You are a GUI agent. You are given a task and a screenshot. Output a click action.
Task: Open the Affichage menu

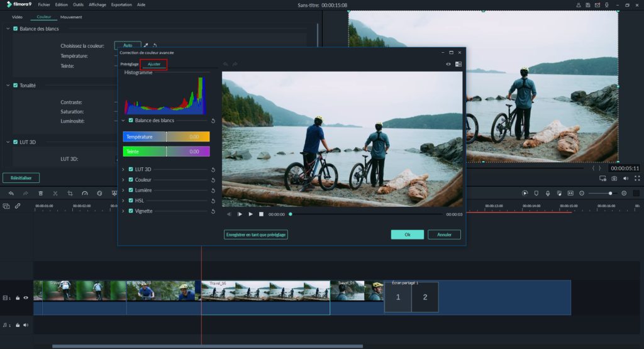click(x=97, y=5)
